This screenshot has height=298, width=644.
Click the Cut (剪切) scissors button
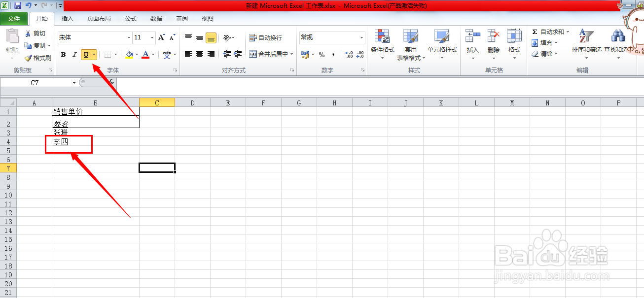pos(35,33)
